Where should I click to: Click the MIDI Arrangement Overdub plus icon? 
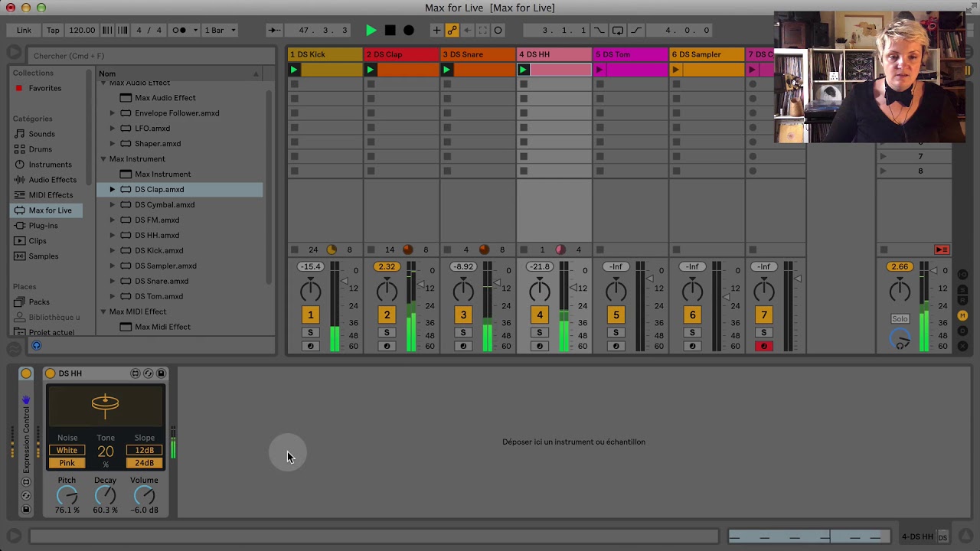(x=436, y=31)
